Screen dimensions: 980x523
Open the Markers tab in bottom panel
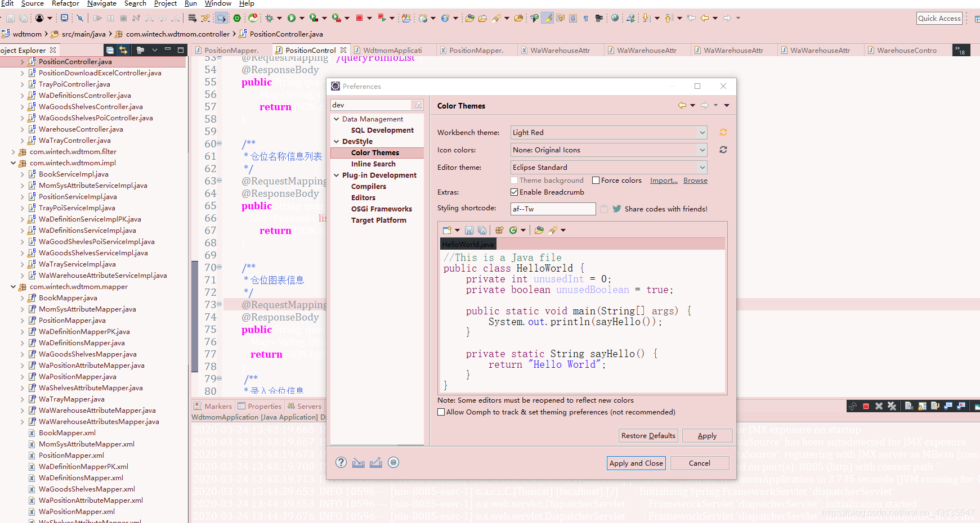(213, 406)
